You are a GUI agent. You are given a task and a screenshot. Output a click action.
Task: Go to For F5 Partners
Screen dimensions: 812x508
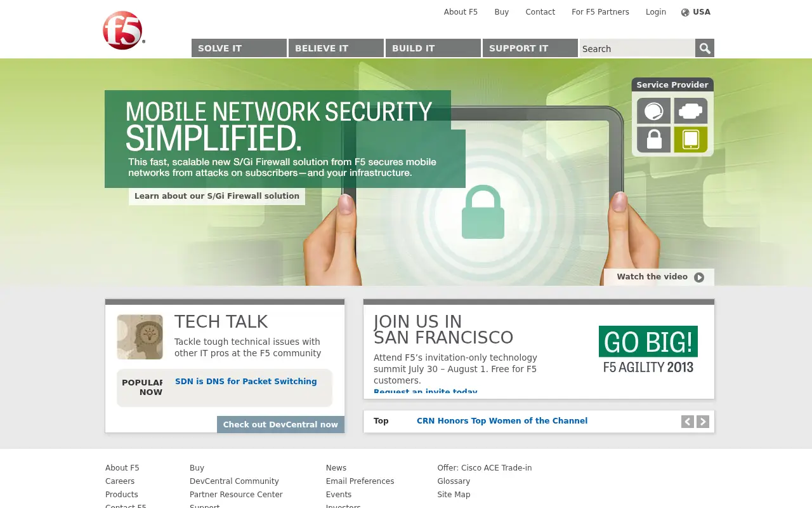click(x=600, y=12)
